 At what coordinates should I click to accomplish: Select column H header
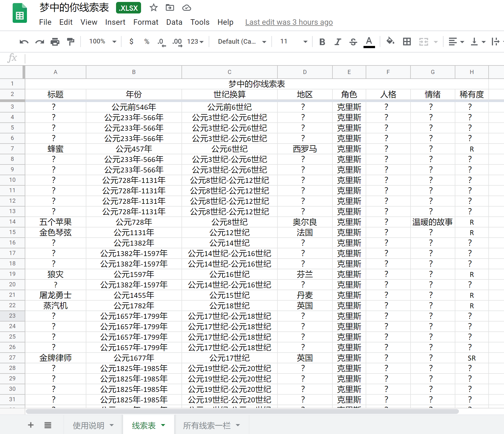(x=472, y=72)
